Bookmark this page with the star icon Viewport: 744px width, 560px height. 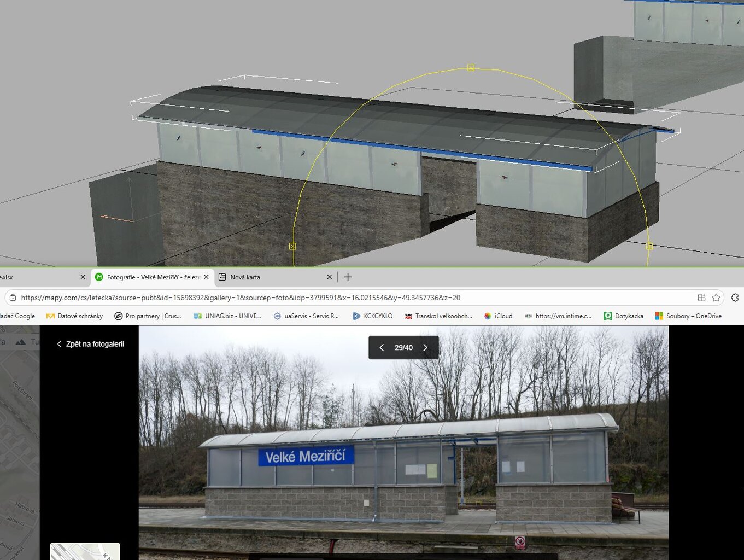coord(716,297)
